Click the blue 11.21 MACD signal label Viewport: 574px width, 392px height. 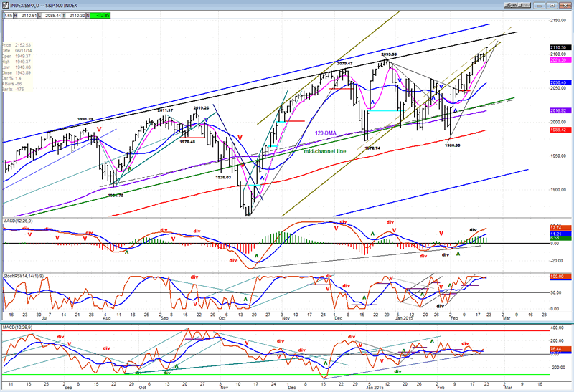coord(560,234)
